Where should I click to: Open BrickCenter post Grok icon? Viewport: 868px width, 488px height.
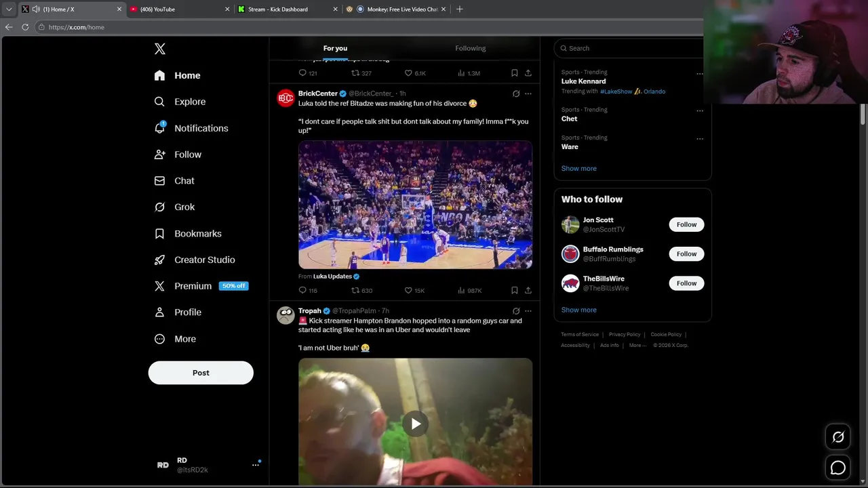pyautogui.click(x=516, y=94)
